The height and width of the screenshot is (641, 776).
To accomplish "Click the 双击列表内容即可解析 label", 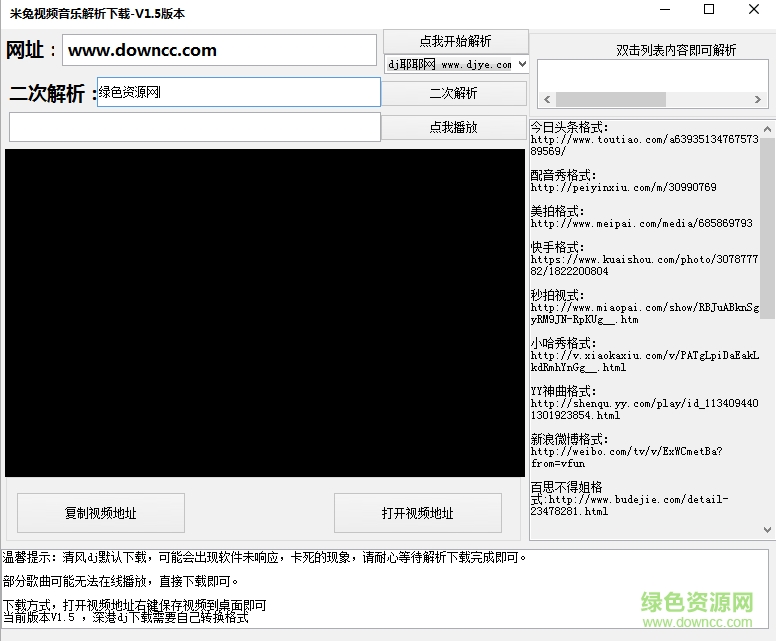I will click(676, 50).
